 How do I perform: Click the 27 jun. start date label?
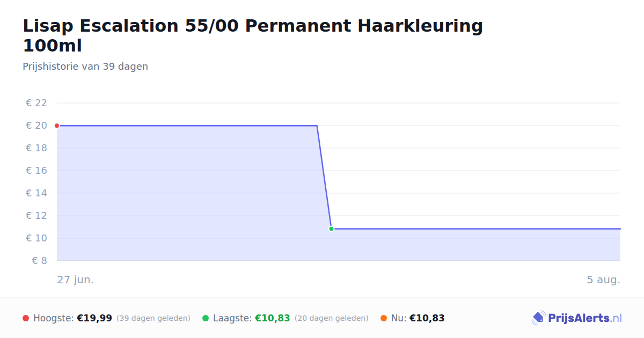[76, 280]
